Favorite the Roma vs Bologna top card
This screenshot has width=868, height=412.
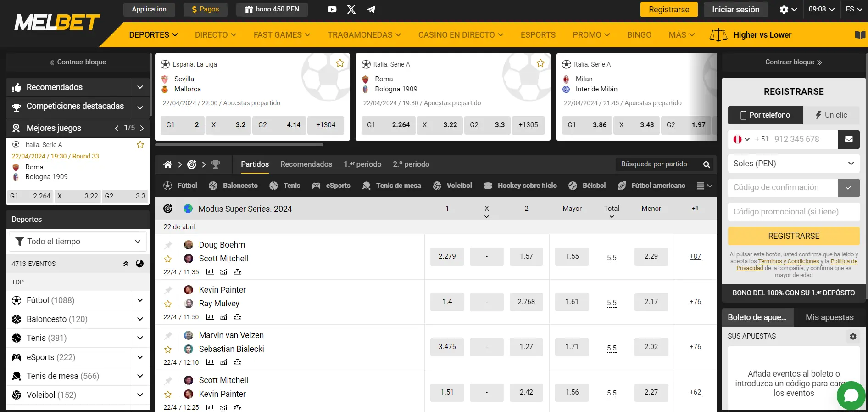[540, 63]
